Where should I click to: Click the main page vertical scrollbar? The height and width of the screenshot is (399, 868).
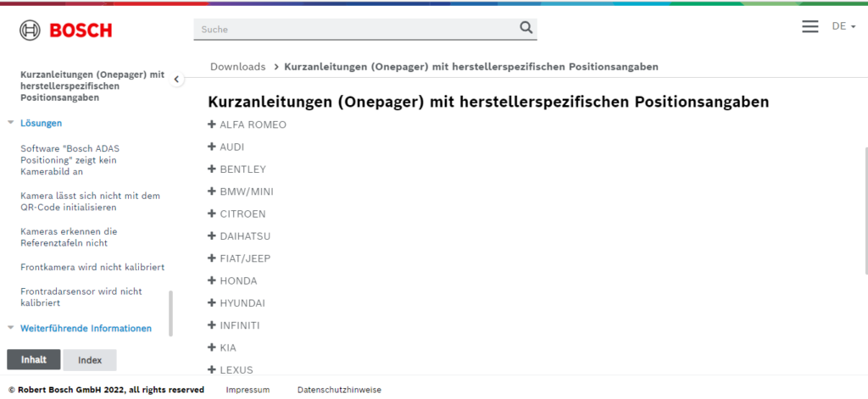pos(865,210)
